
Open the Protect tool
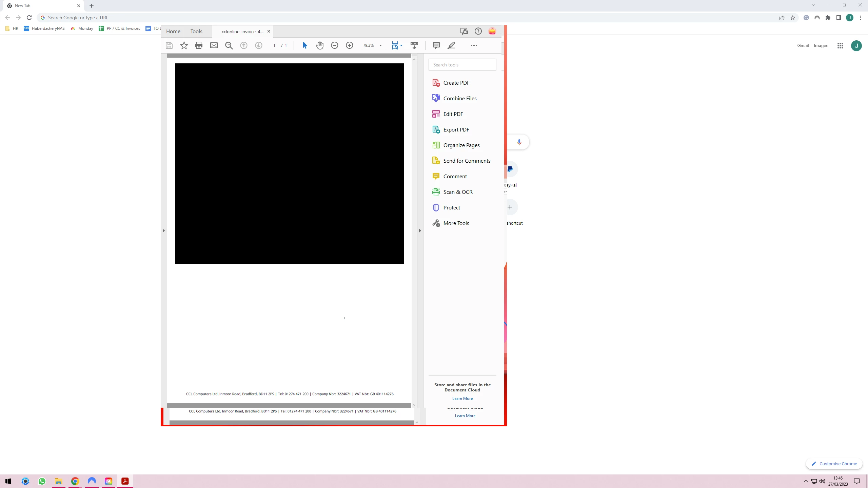(452, 207)
